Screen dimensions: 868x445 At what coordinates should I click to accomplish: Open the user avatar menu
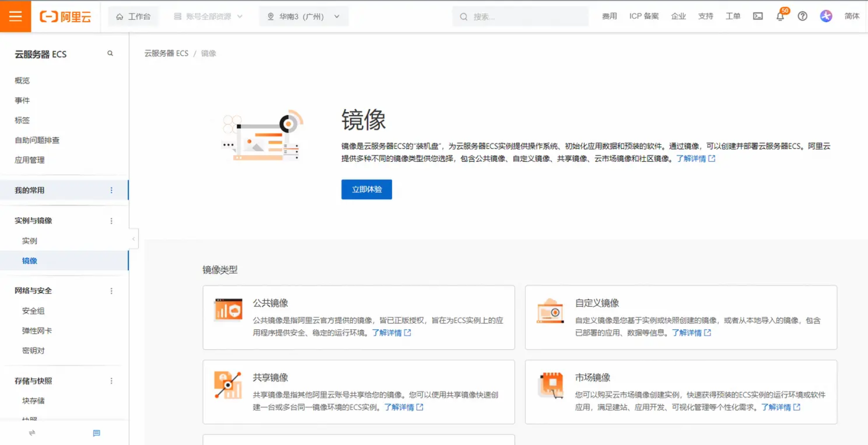pyautogui.click(x=825, y=16)
